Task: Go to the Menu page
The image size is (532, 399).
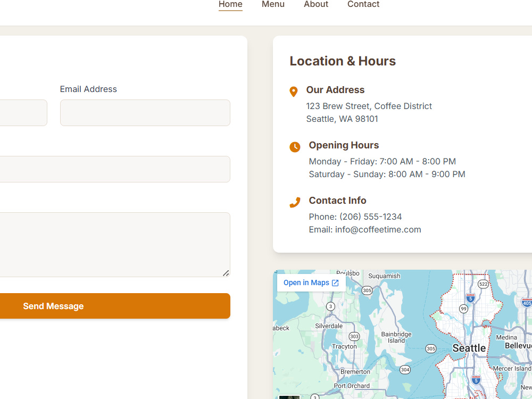Action: [x=273, y=4]
